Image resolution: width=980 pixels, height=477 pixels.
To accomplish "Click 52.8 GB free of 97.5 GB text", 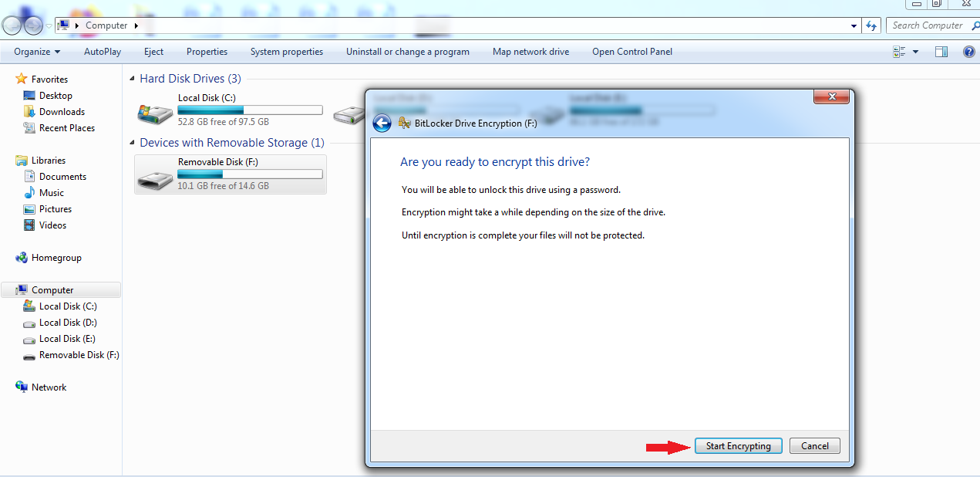I will coord(224,122).
